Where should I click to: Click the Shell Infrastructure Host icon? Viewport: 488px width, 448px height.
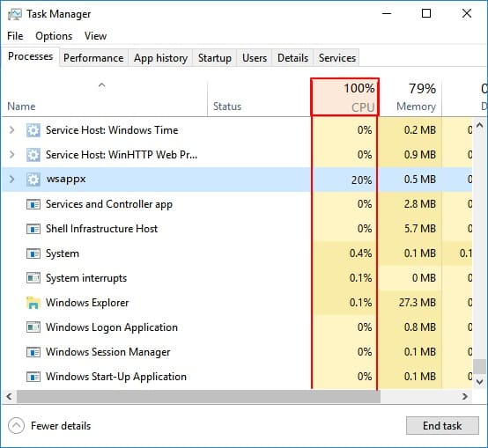(33, 229)
